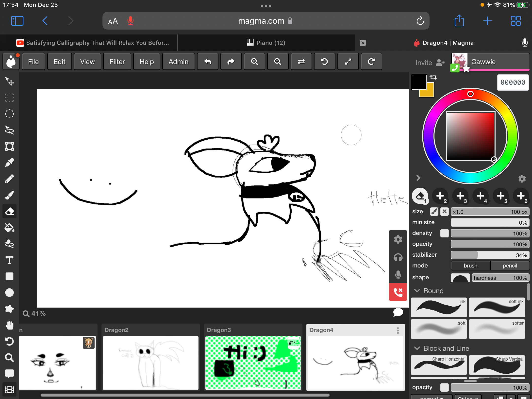Image resolution: width=532 pixels, height=399 pixels.
Task: Open the AA reader options in address bar
Action: pos(113,21)
